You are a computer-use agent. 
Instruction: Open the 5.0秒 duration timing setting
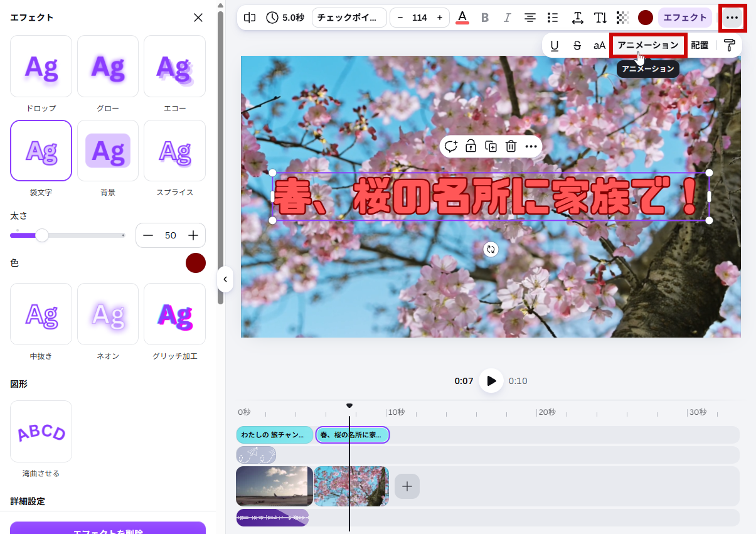click(x=285, y=18)
